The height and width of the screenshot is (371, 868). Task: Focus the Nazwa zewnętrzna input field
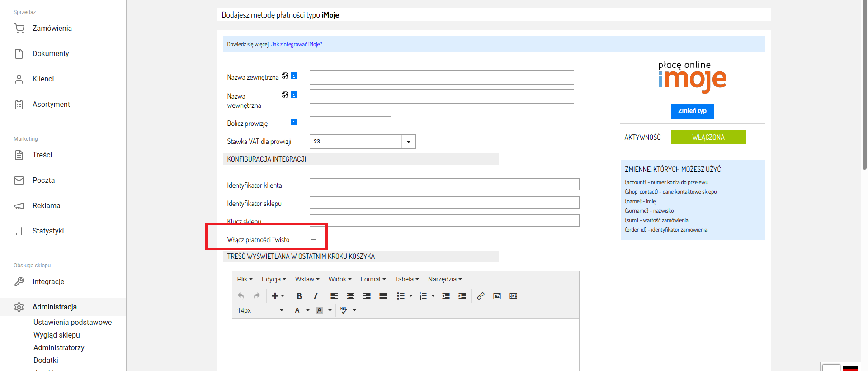point(442,77)
